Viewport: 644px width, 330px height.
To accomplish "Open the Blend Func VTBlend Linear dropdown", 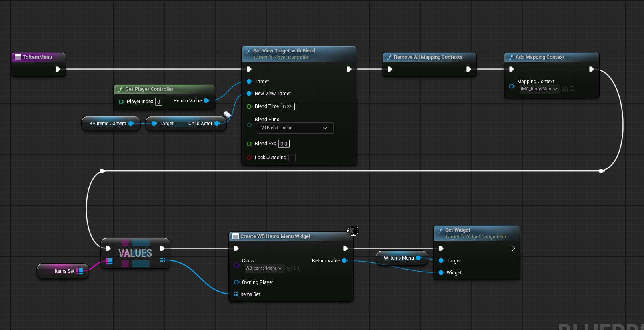I will point(294,128).
